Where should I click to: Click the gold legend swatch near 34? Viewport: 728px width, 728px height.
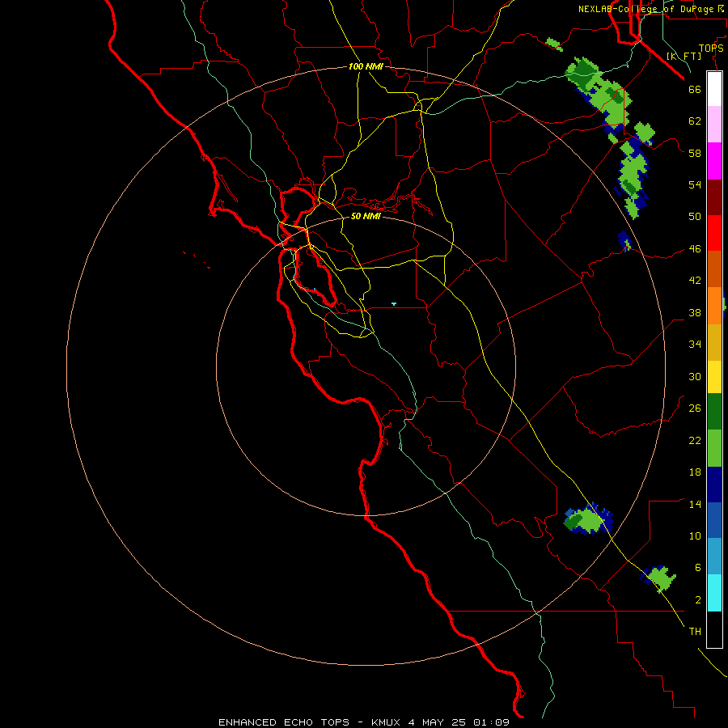tap(714, 343)
